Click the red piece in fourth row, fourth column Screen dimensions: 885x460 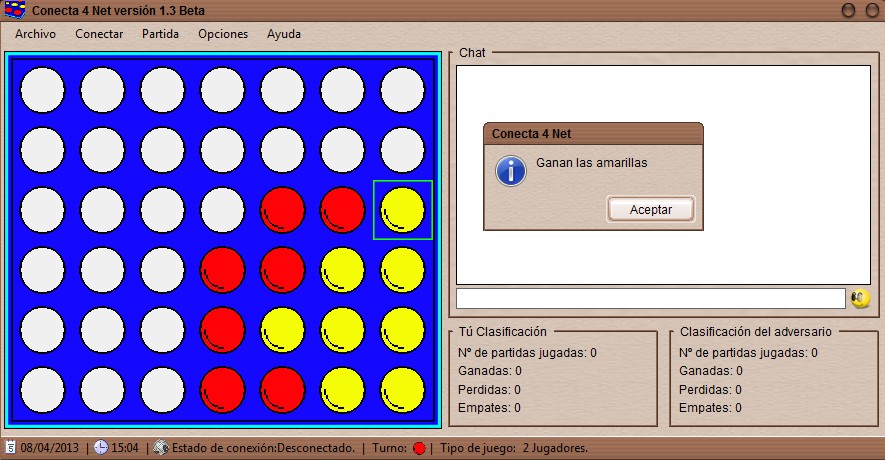[x=222, y=270]
